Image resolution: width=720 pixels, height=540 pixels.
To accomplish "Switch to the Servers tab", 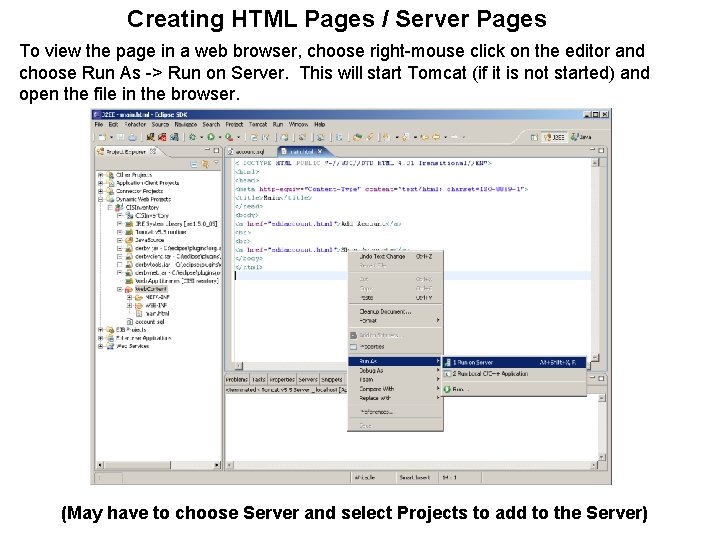I will pyautogui.click(x=308, y=380).
